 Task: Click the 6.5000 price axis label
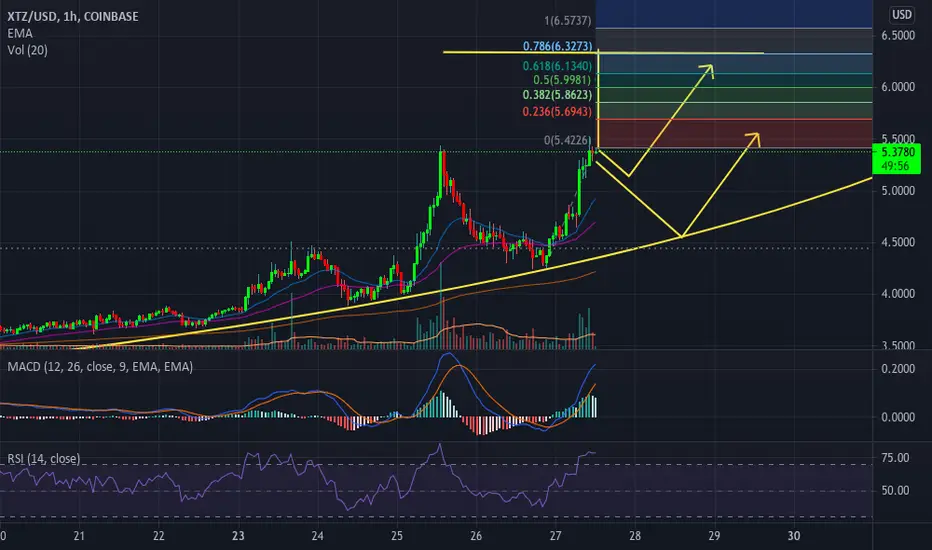click(898, 36)
